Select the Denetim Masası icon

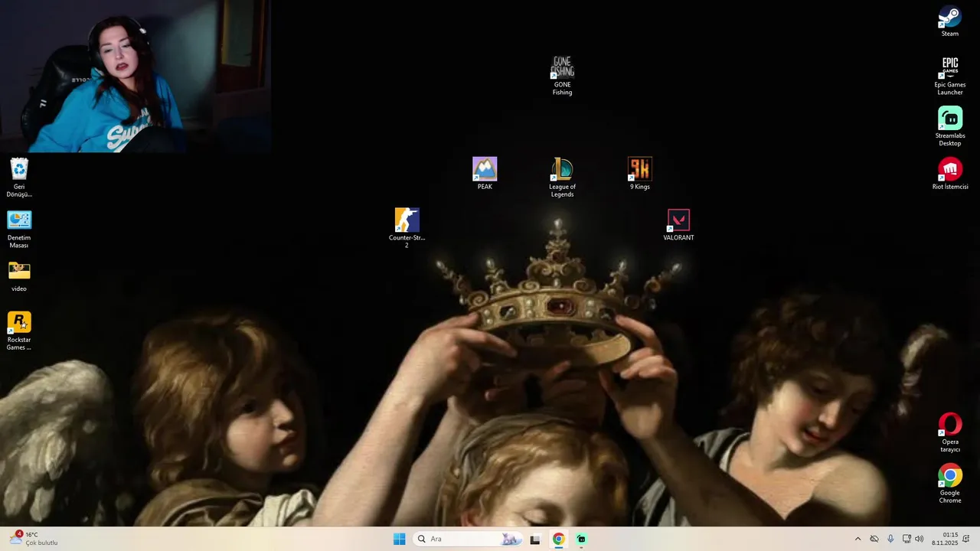pyautogui.click(x=19, y=229)
